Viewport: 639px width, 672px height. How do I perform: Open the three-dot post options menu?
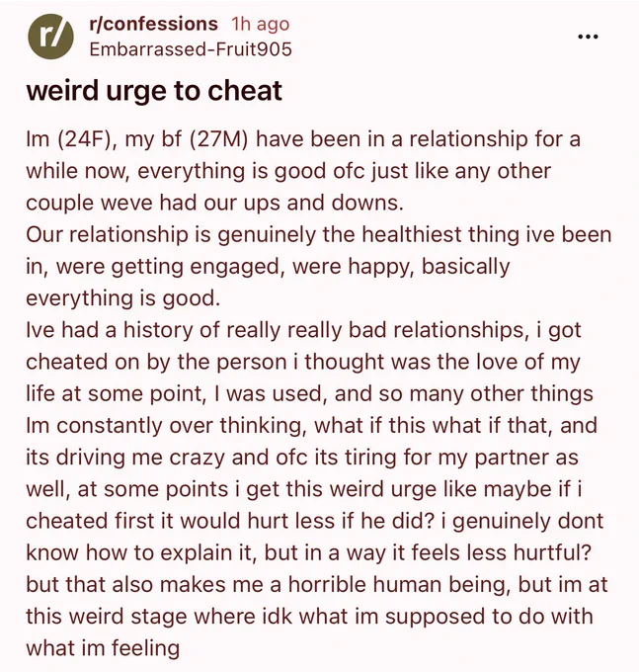pos(588,37)
